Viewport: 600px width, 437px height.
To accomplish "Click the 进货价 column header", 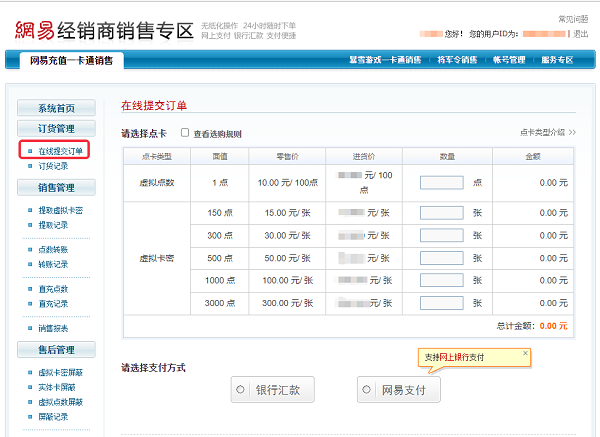I will 364,156.
